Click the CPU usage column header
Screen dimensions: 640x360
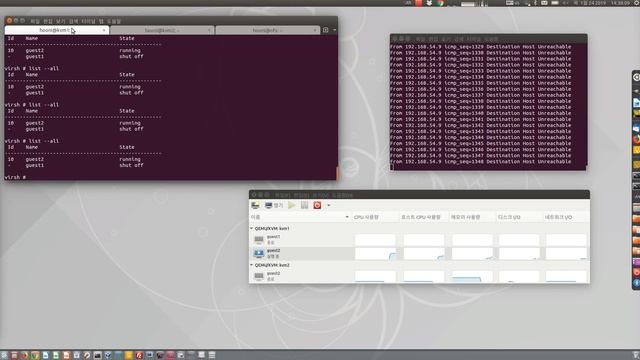pyautogui.click(x=375, y=217)
